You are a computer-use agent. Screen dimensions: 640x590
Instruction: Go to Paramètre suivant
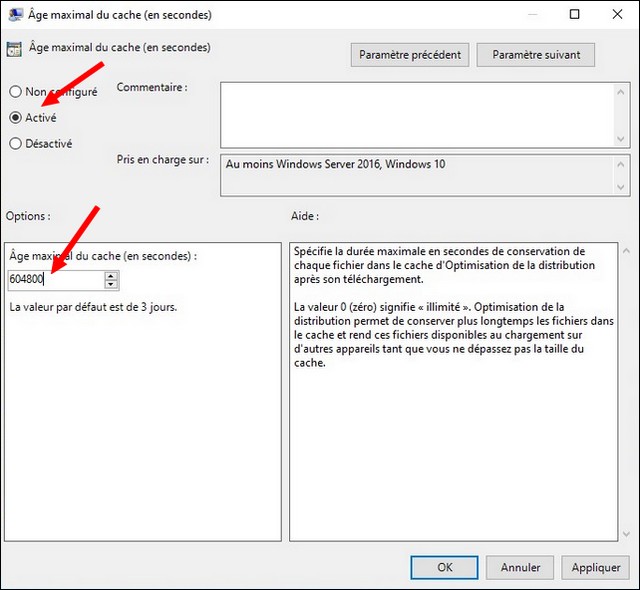pos(536,54)
